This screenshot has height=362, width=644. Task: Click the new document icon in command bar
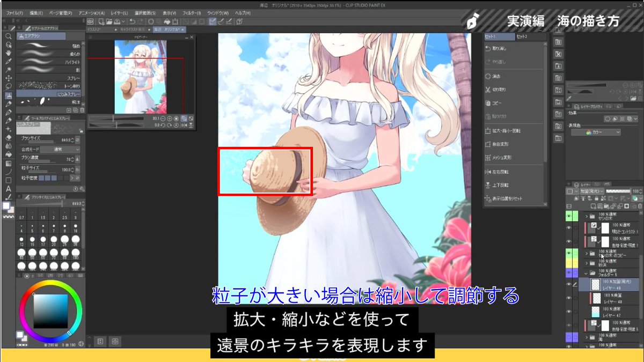pos(101,21)
